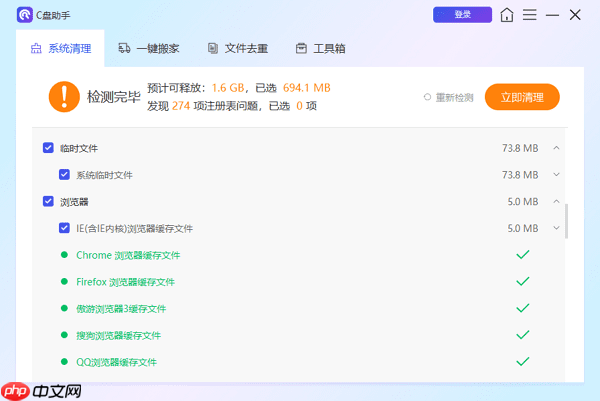
Task: Click the 工具箱 toolbox icon
Action: (x=301, y=48)
